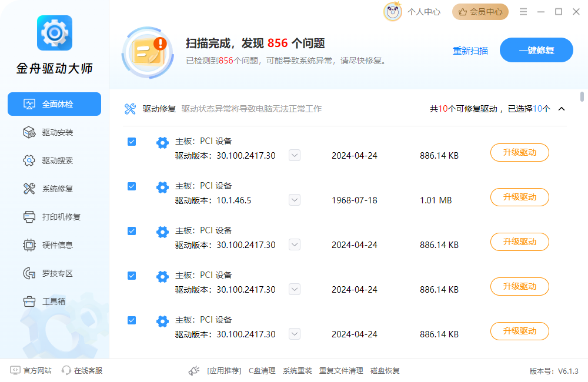This screenshot has width=588, height=382.
Task: Open 个人中心
Action: pos(424,12)
